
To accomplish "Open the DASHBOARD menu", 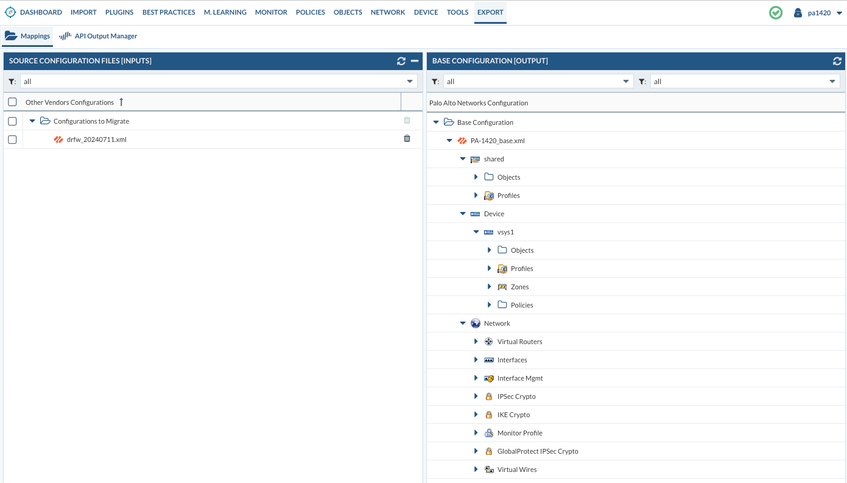I will (41, 12).
